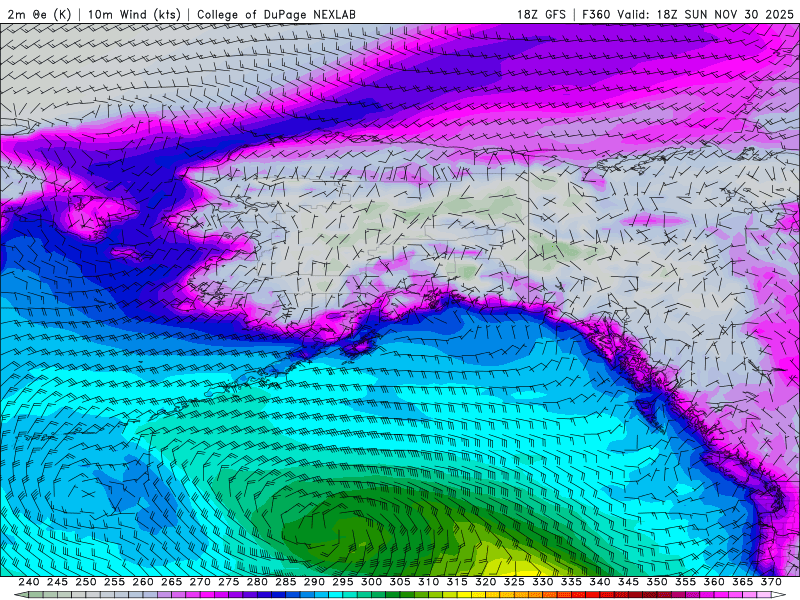Click the 340 legend label
Image resolution: width=800 pixels, height=600 pixels.
click(600, 582)
